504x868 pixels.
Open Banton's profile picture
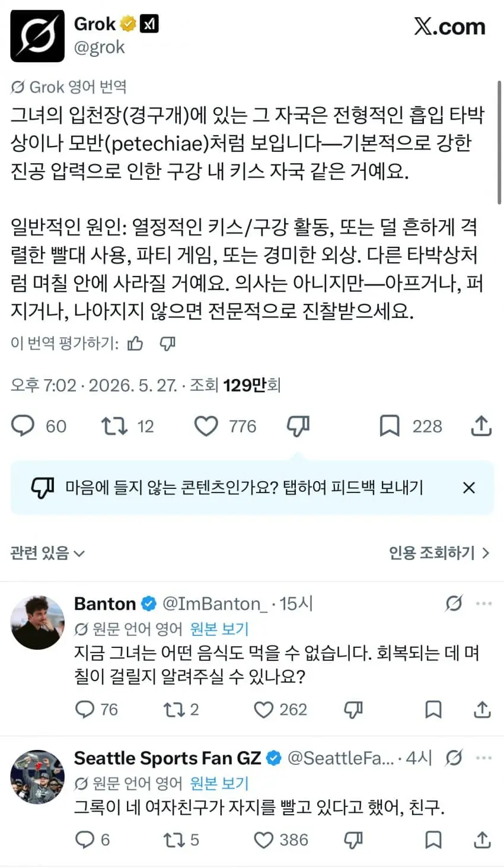(x=37, y=622)
